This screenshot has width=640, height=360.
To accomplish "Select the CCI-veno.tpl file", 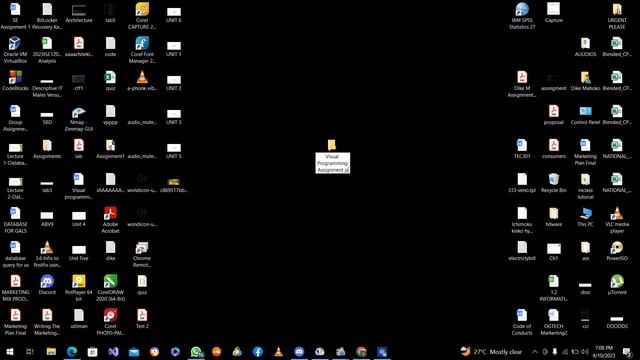I will pyautogui.click(x=522, y=182).
